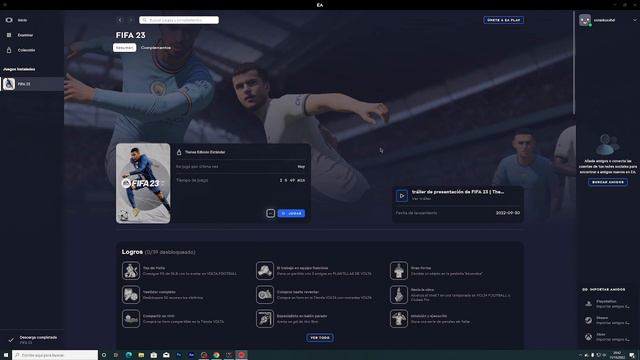Open the notifications center in the tray
This screenshot has height=360, width=640.
tap(632, 355)
